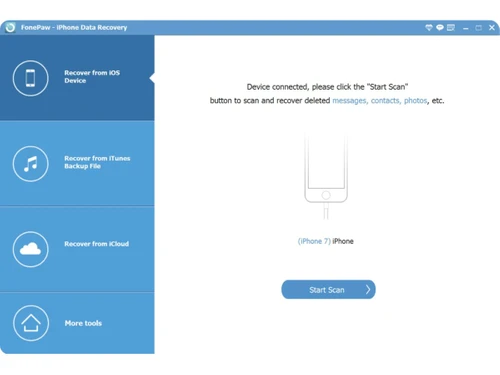The height and width of the screenshot is (375, 500).
Task: Minimize the FonePaw window
Action: point(466,28)
